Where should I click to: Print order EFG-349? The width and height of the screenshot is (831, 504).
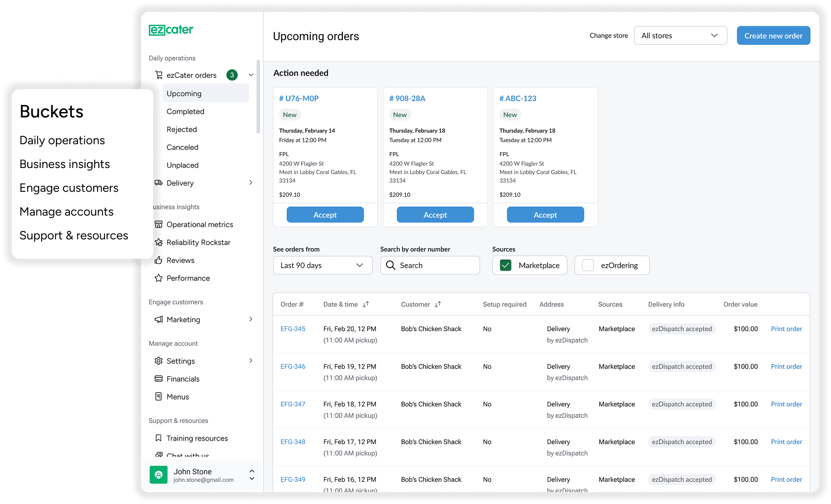(786, 479)
